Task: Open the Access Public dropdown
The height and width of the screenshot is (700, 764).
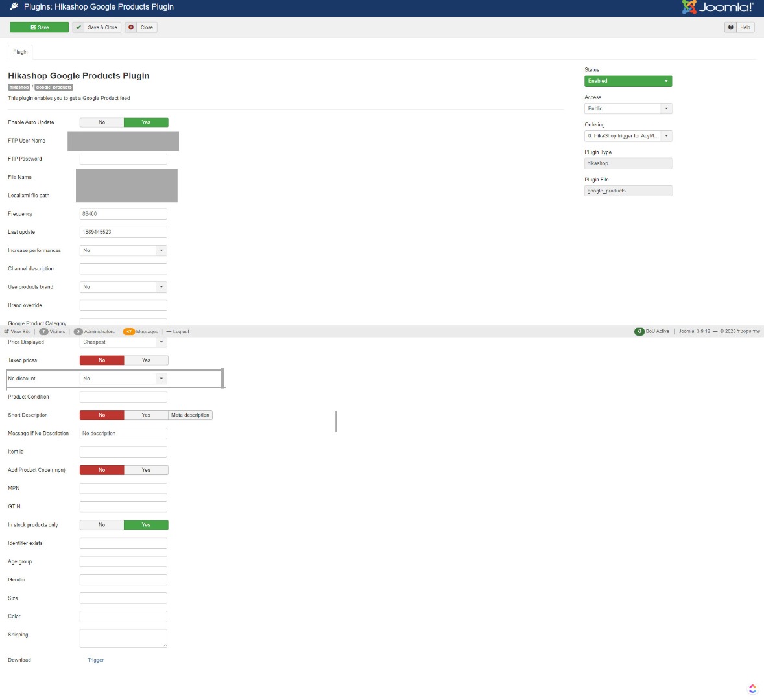Action: click(x=628, y=108)
